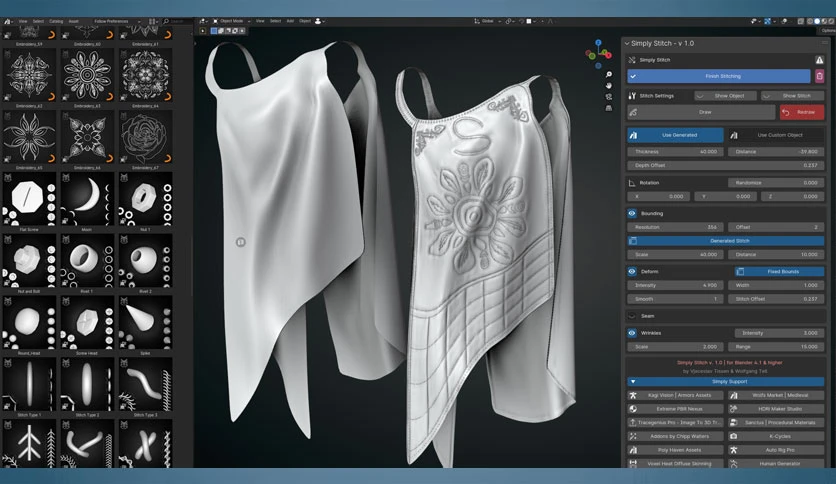The height and width of the screenshot is (484, 836).
Task: Toggle the Bounding eye visibility
Action: click(632, 213)
